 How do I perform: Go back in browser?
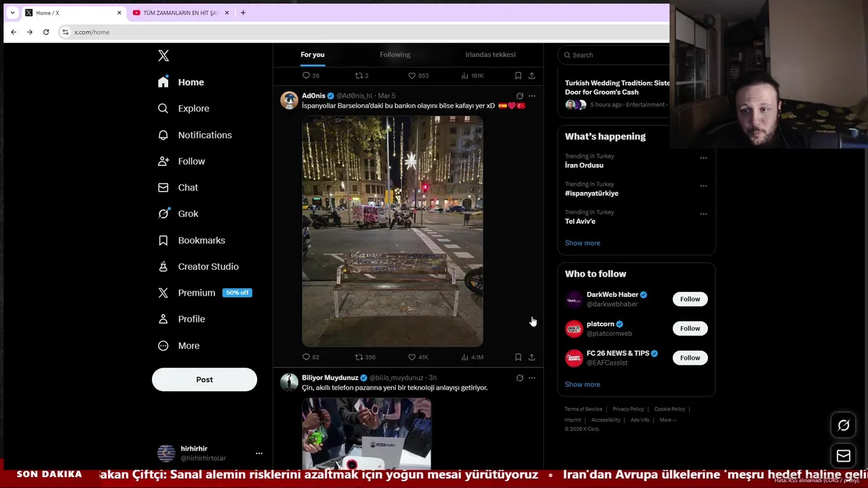tap(14, 32)
